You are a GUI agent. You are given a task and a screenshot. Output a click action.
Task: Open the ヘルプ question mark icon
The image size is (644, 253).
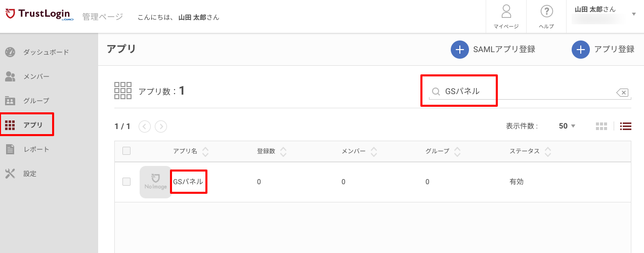pyautogui.click(x=546, y=11)
